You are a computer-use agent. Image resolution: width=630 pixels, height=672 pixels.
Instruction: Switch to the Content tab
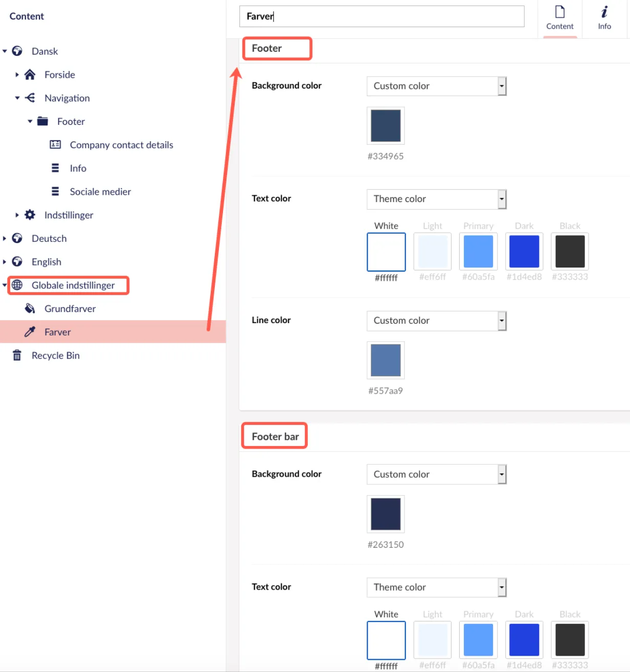pos(560,18)
